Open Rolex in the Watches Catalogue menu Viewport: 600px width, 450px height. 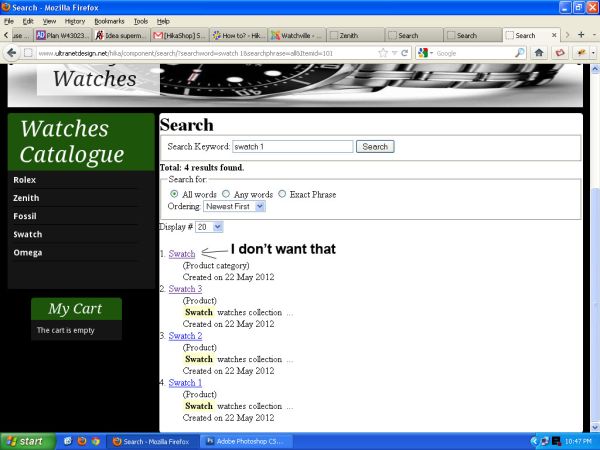pos(24,180)
